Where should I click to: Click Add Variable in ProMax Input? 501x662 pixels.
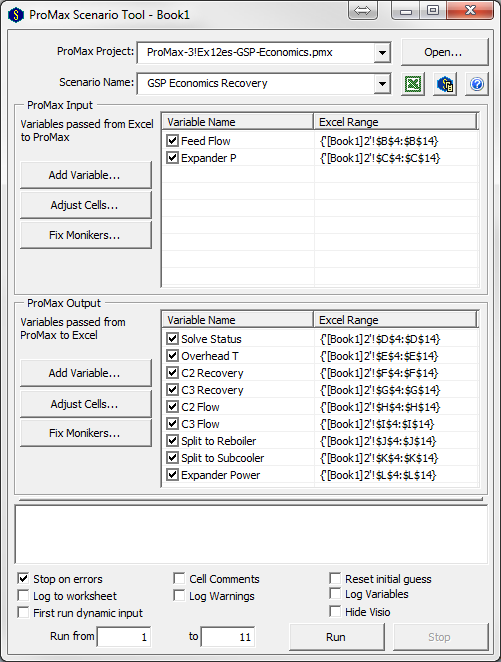[x=85, y=175]
